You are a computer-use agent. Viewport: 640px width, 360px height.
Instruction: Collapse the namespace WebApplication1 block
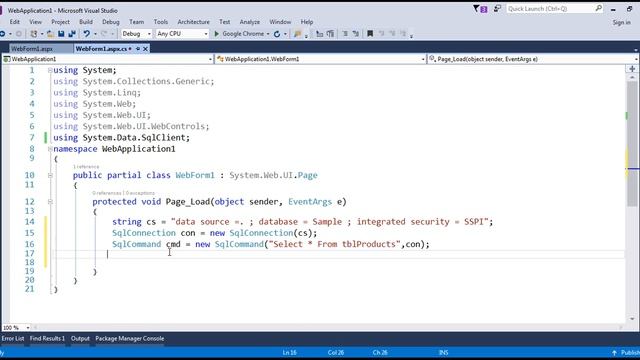click(50, 149)
